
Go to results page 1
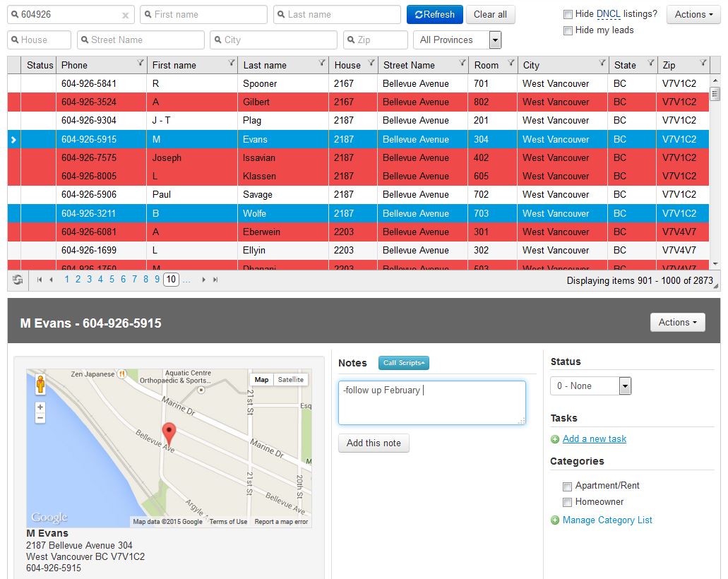(x=67, y=279)
